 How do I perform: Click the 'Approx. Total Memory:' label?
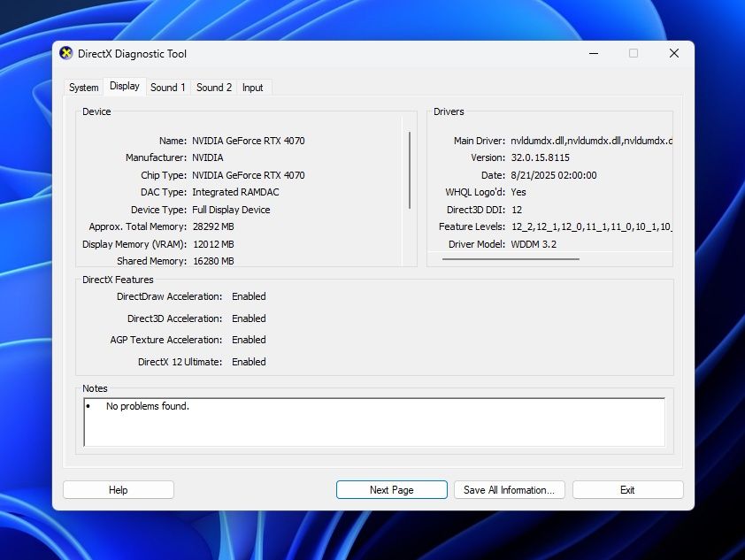138,226
